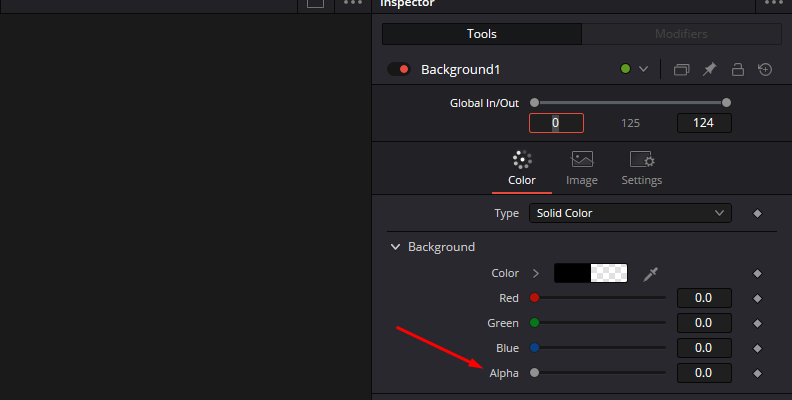Open the Inspector panel three-dot options menu

tap(771, 4)
